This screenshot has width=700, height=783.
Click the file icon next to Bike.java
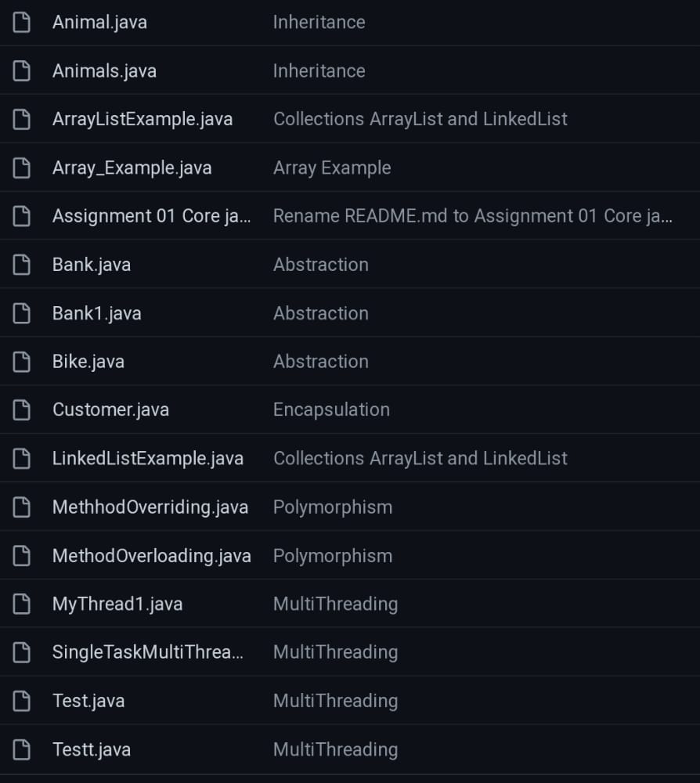(x=21, y=362)
